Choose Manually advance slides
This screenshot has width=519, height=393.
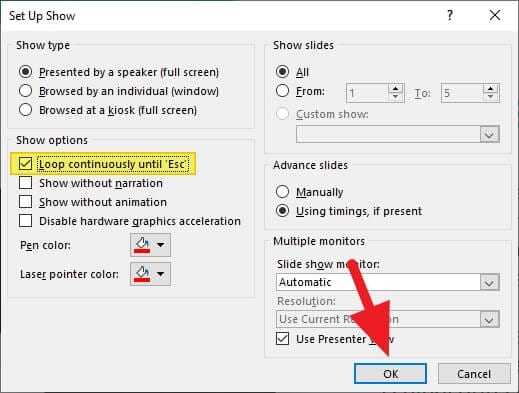click(282, 192)
